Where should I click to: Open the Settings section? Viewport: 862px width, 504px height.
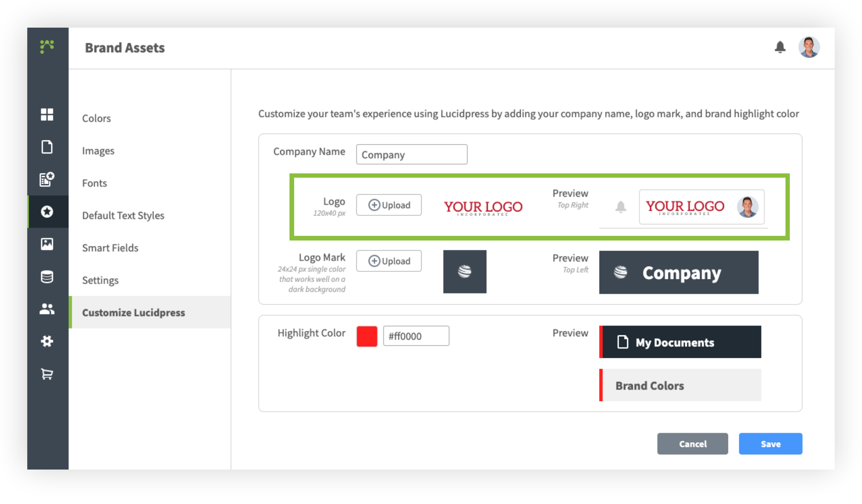[x=100, y=280]
